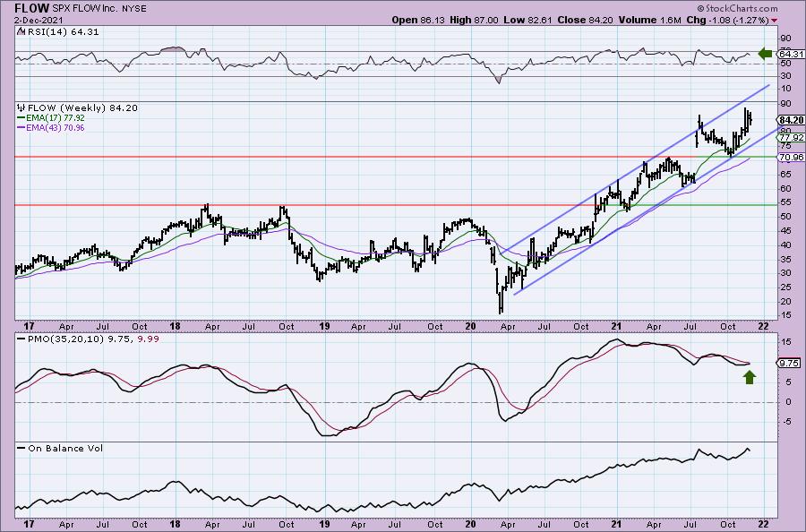Click the bar icon beside the FLOW (Weekly) legend
This screenshot has height=532, width=806.
[21, 108]
